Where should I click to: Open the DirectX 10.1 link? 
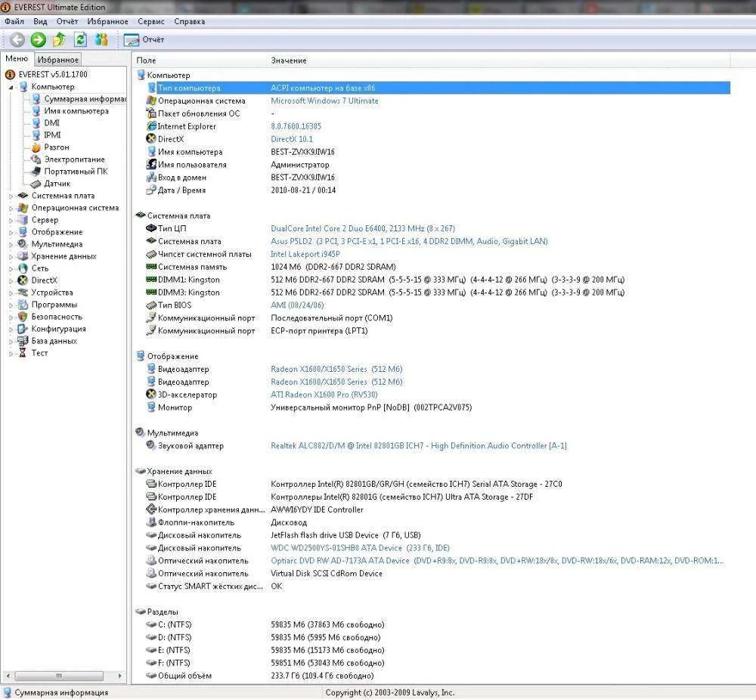point(292,139)
